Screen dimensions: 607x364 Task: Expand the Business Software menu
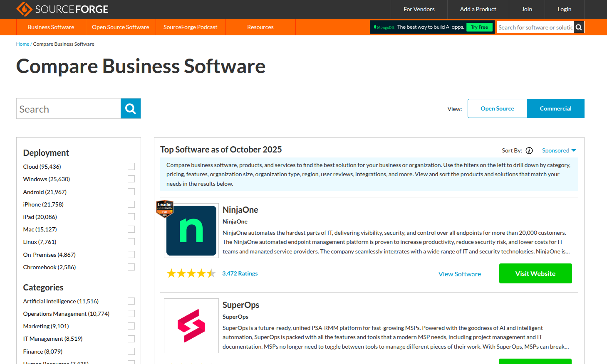(x=51, y=27)
